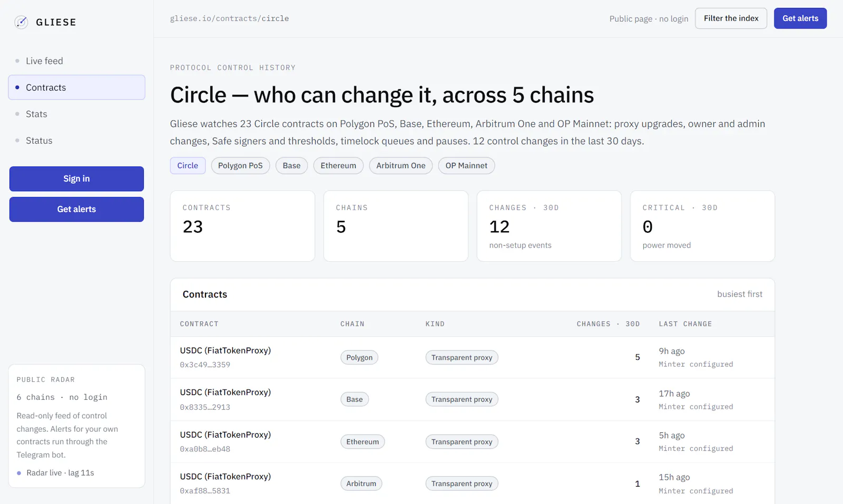Select the Polygon PoS chain chip
The width and height of the screenshot is (843, 504).
pos(240,165)
